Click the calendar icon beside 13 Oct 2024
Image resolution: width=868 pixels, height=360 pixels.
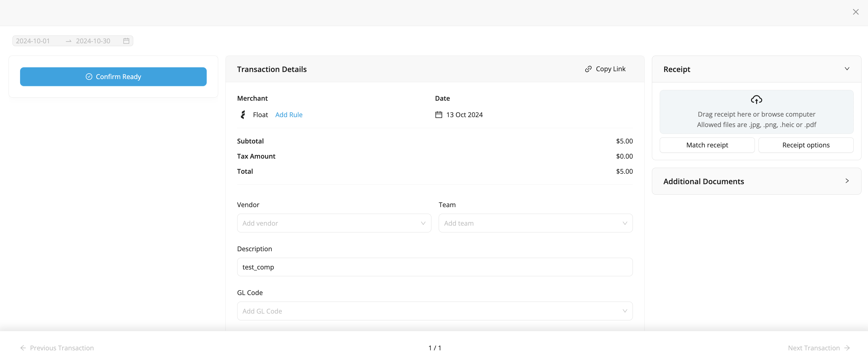tap(438, 115)
